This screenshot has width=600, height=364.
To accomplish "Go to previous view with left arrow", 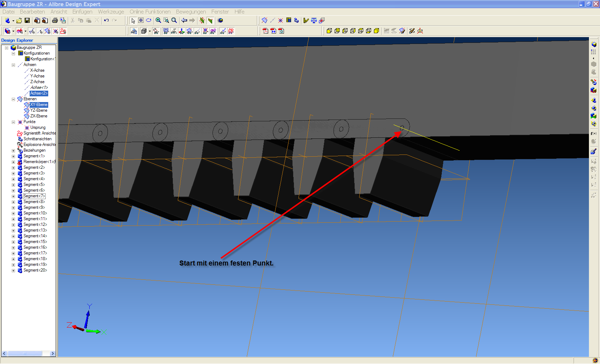I will pyautogui.click(x=184, y=20).
